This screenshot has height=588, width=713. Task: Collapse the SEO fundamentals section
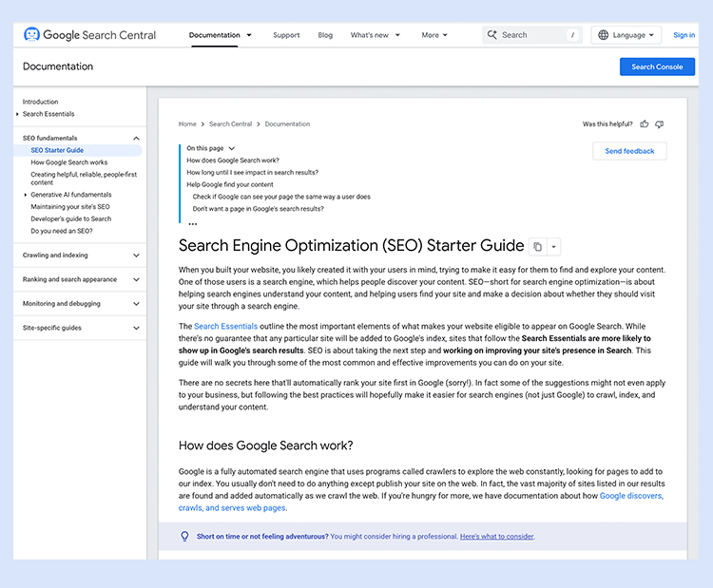pos(136,138)
